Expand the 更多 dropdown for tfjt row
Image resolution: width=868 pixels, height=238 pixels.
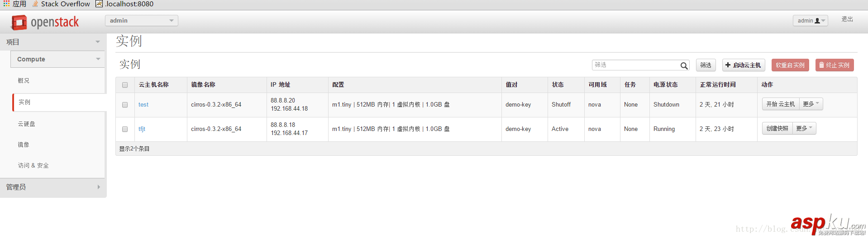[804, 128]
